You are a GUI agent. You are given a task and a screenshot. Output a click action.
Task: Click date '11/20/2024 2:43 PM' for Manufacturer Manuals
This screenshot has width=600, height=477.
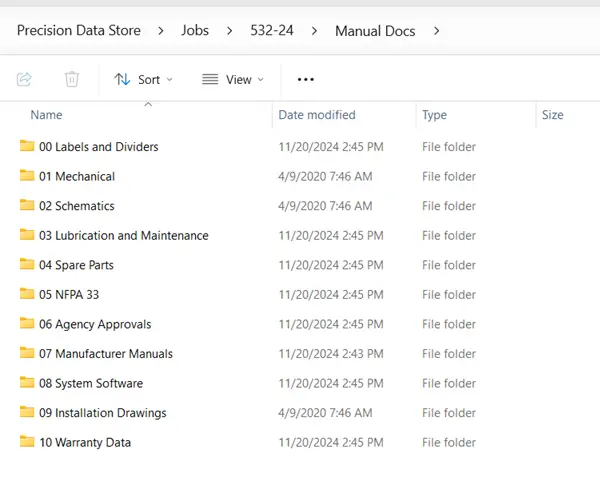[x=331, y=354]
